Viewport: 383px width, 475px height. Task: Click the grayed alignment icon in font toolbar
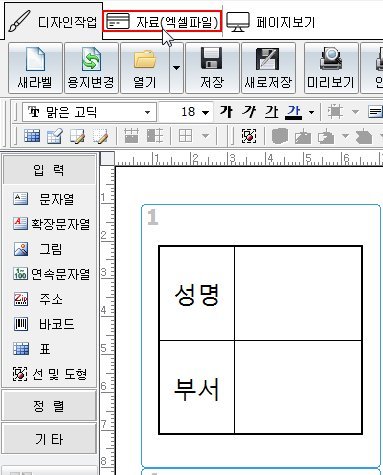point(335,112)
